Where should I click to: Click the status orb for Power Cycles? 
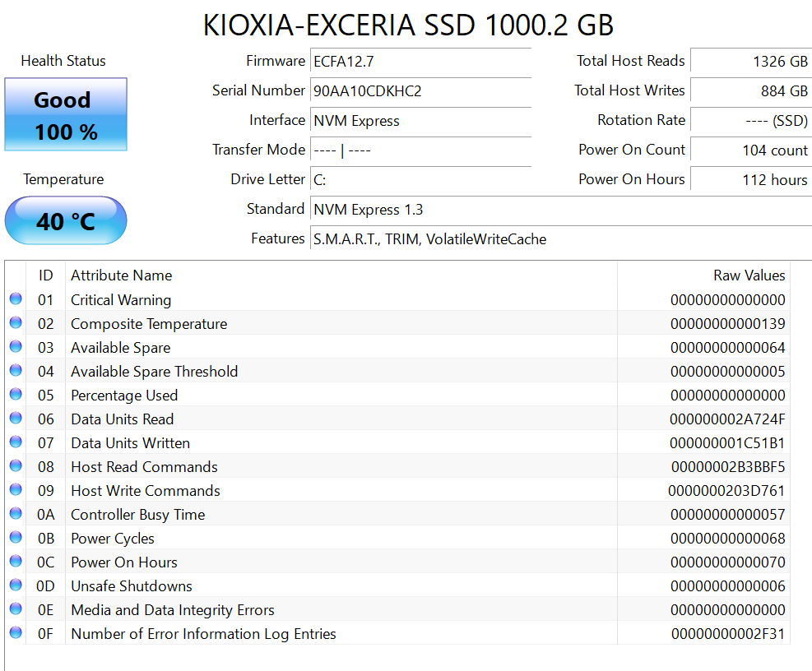tap(16, 537)
